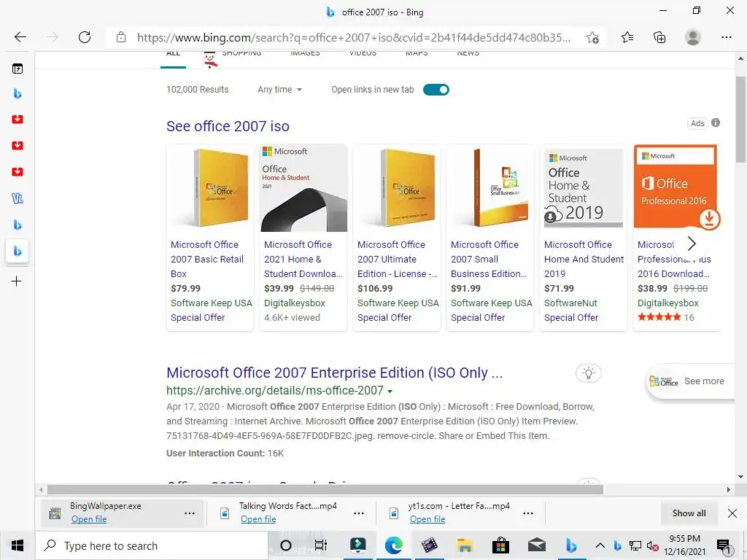The height and width of the screenshot is (560, 747).
Task: Show hidden system tray icons
Action: (x=600, y=545)
